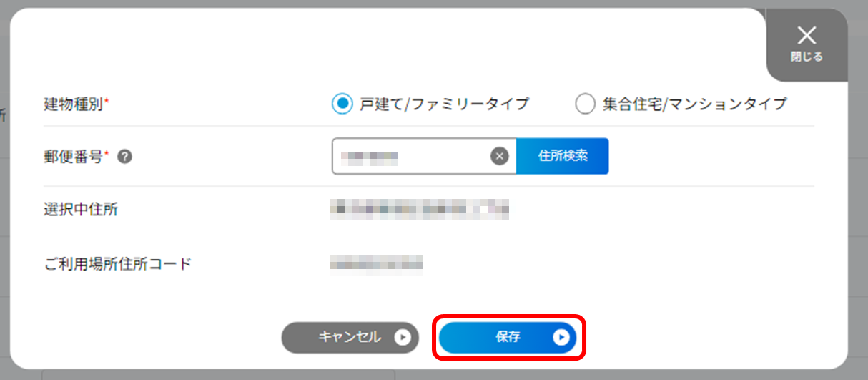The height and width of the screenshot is (380, 868).
Task: Click the X icon to close dialog
Action: [x=807, y=35]
